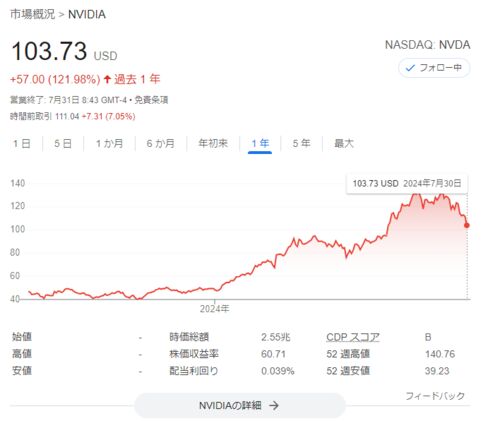Click the checkmark icon in the フォロー中 button

tap(410, 68)
